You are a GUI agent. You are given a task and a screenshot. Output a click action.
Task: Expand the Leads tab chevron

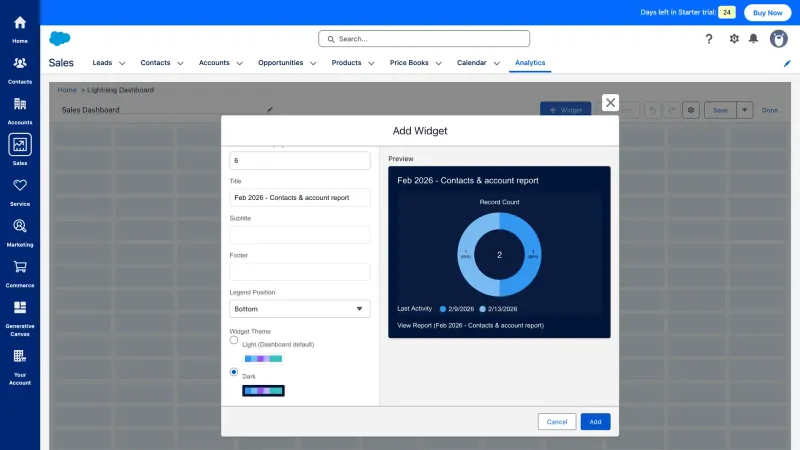coord(122,63)
